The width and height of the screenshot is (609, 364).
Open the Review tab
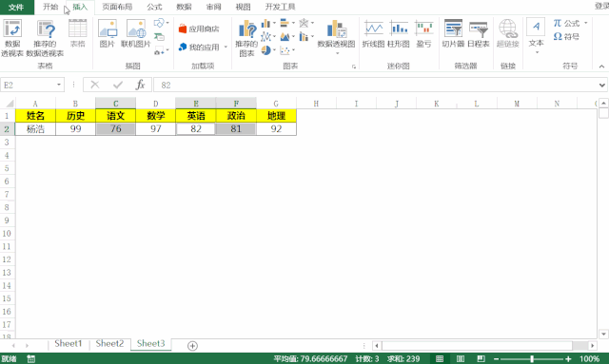[213, 7]
